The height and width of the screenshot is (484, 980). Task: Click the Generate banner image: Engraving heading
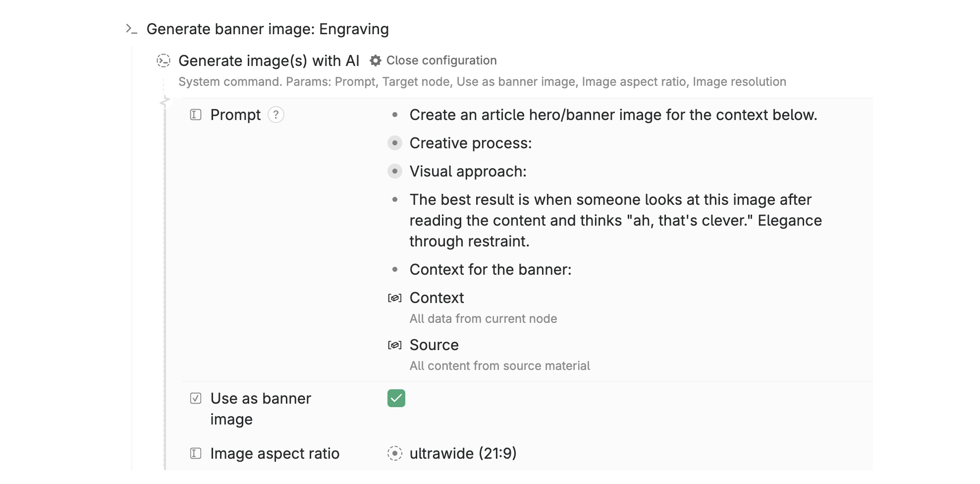point(268,29)
